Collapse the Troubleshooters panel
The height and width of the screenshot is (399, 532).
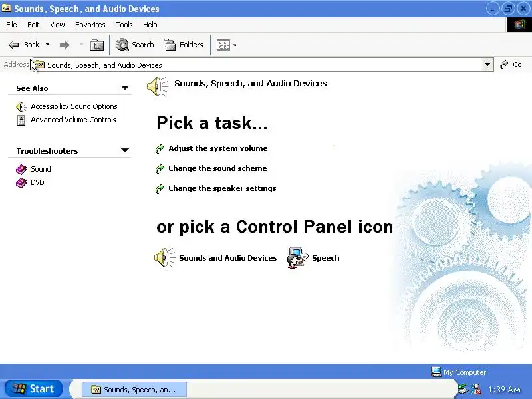[x=125, y=150]
